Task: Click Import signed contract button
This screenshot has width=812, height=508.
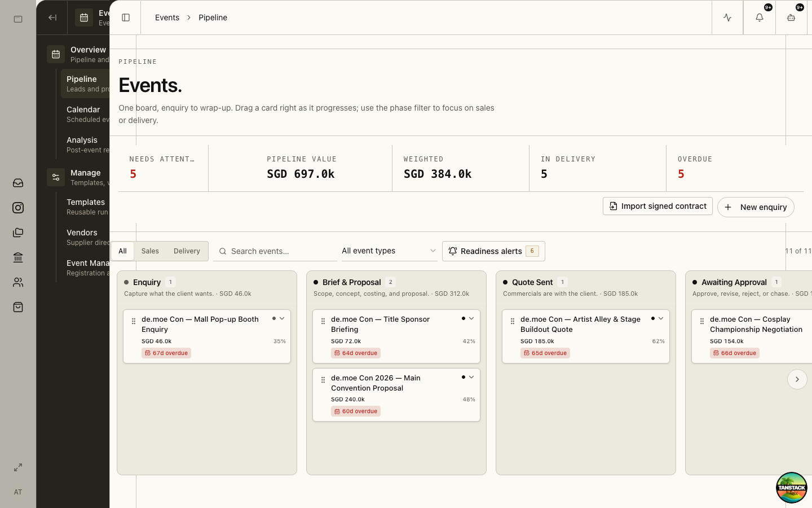Action: [657, 206]
